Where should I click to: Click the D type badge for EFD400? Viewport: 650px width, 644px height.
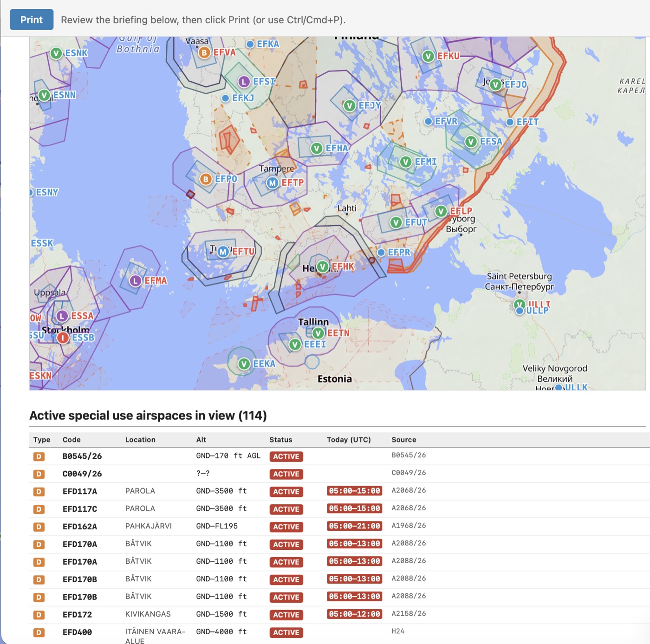point(39,632)
